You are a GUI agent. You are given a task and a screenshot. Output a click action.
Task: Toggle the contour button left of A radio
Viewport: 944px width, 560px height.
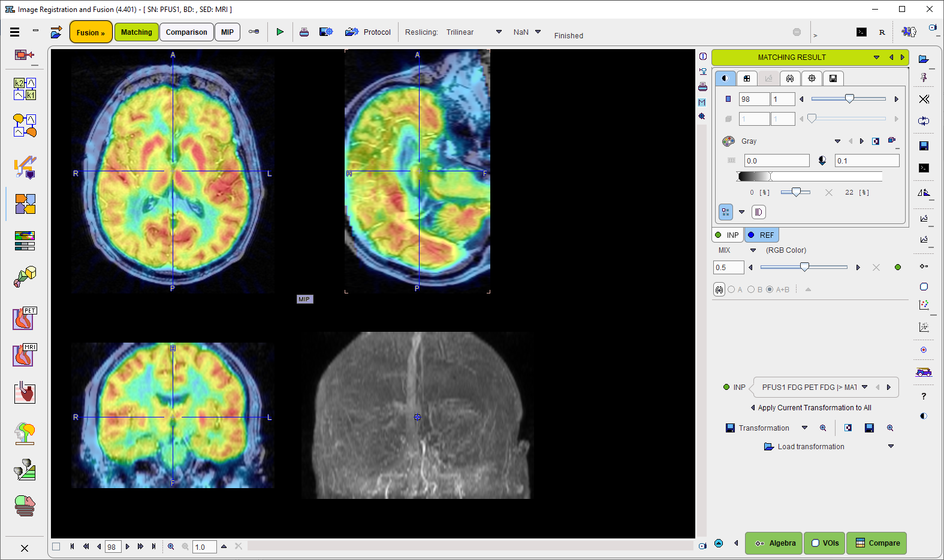719,289
